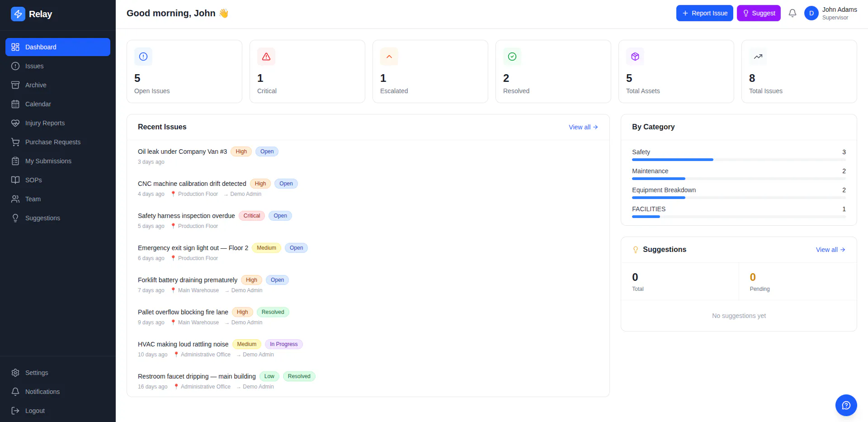This screenshot has height=422, width=868.
Task: Click the Relay lightning bolt logo
Action: click(x=18, y=14)
